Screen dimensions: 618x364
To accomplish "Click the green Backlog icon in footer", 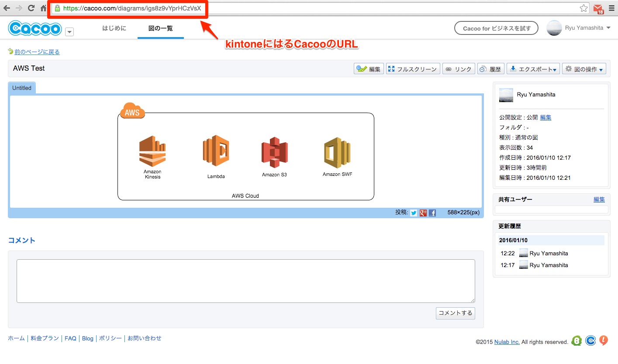I will tap(577, 341).
